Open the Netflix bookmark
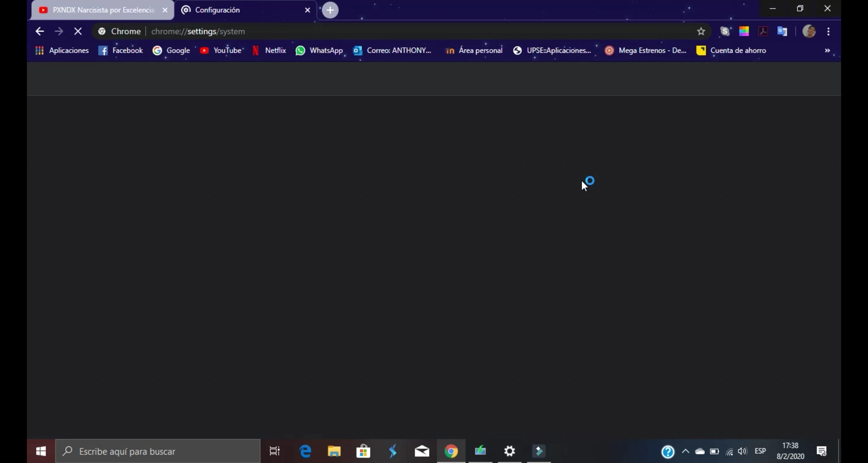868x463 pixels. [x=269, y=50]
